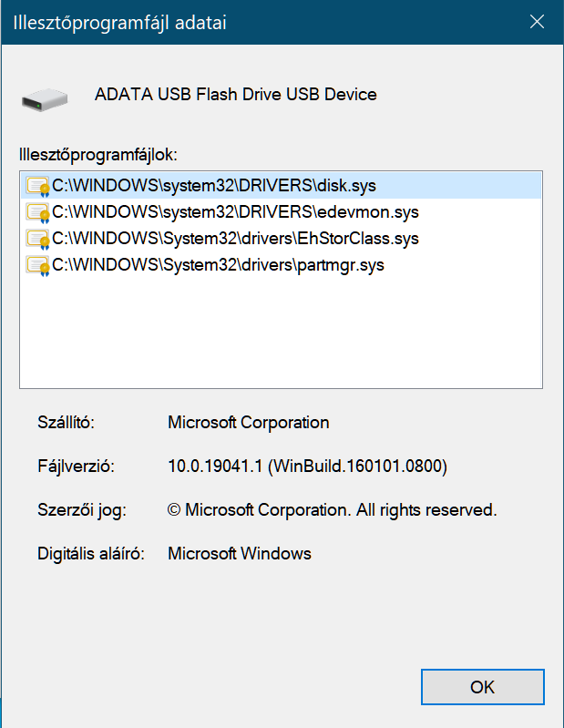Click the certificate icon beside EhStorClass.sys
The height and width of the screenshot is (728, 564).
[x=38, y=239]
